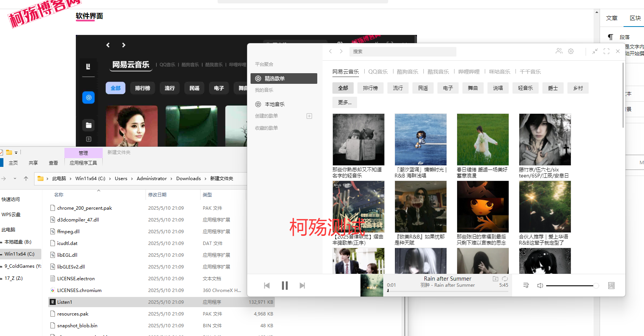Switch to the 酷狗音乐 source tab

[x=407, y=72]
